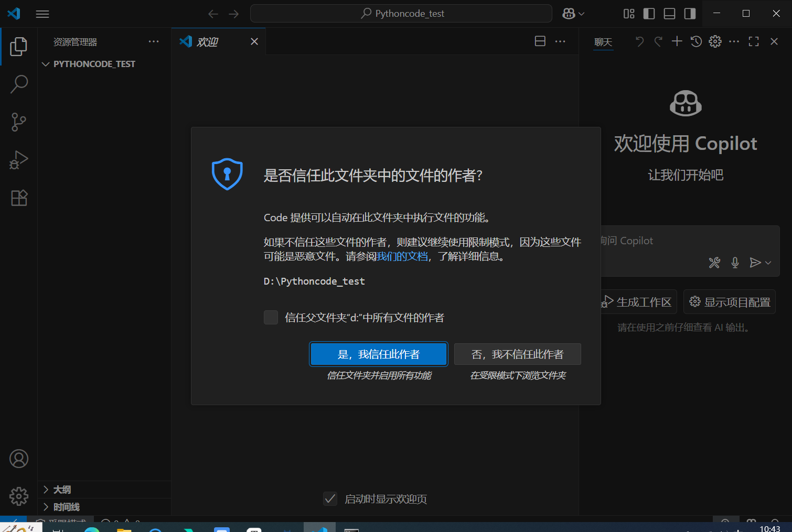The image size is (792, 532).
Task: Open Run and Debug view
Action: coord(19,160)
